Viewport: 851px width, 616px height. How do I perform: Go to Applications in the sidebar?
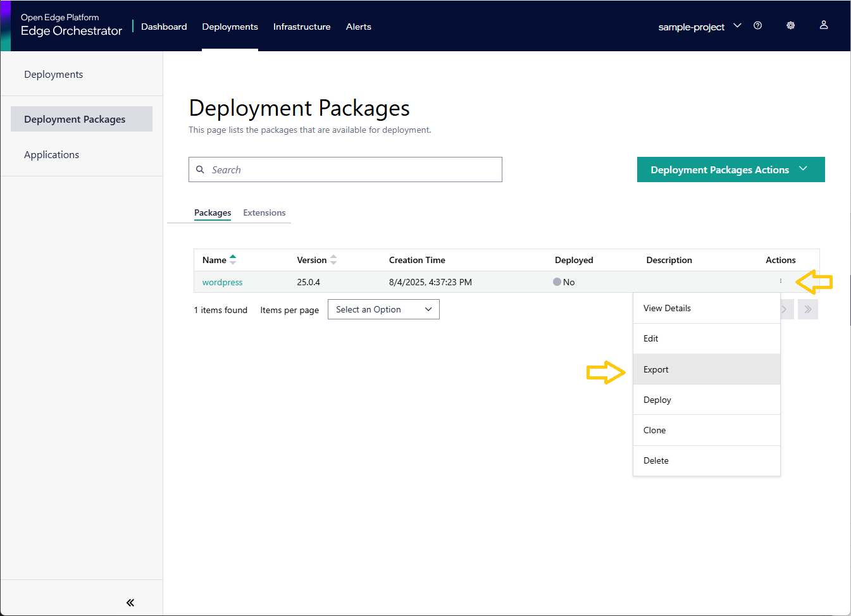(x=51, y=154)
